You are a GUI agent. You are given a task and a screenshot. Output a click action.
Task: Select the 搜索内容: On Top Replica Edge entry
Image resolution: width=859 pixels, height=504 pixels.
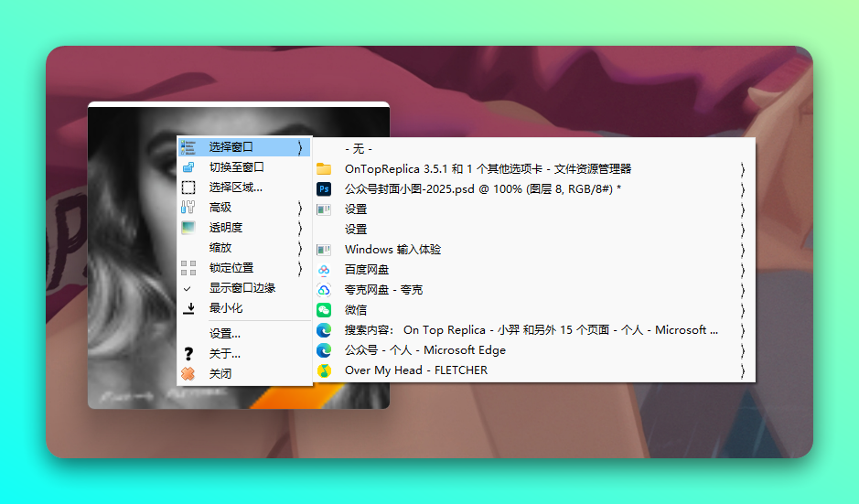point(533,330)
